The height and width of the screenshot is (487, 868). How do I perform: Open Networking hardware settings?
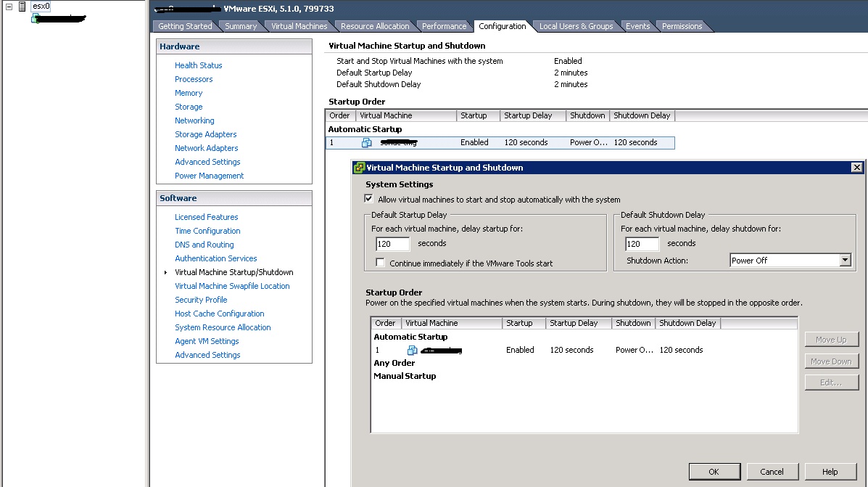194,120
